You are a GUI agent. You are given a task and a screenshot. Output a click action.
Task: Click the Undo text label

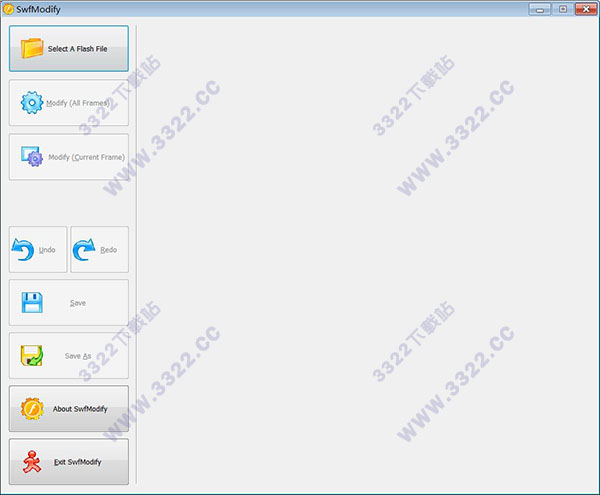click(x=47, y=250)
